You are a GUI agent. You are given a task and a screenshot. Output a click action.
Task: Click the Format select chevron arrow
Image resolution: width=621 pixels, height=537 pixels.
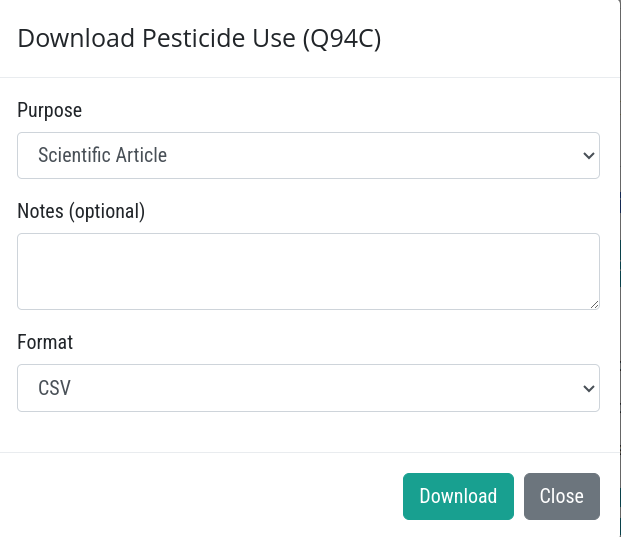click(x=589, y=388)
